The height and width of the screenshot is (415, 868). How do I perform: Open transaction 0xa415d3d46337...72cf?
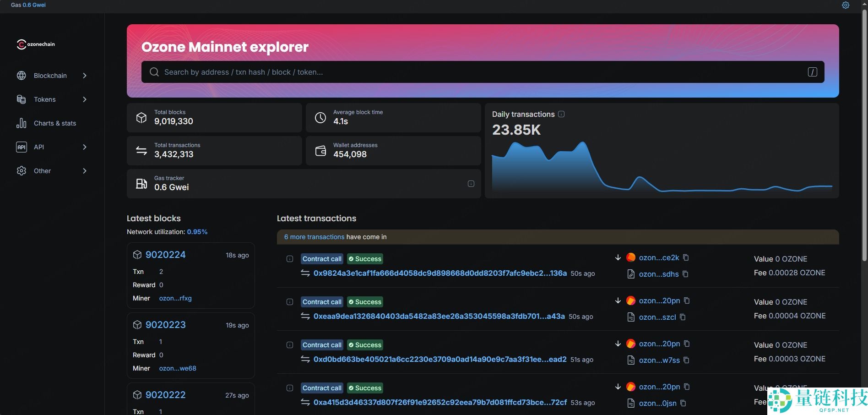pyautogui.click(x=440, y=402)
